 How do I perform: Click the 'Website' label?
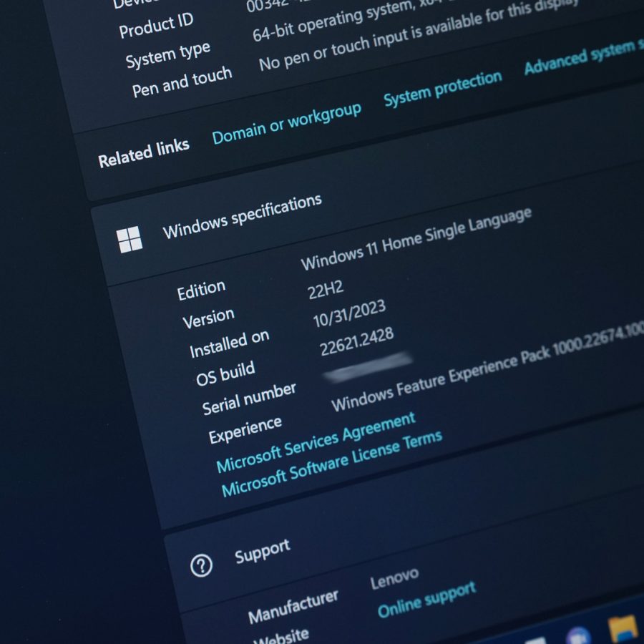click(281, 637)
